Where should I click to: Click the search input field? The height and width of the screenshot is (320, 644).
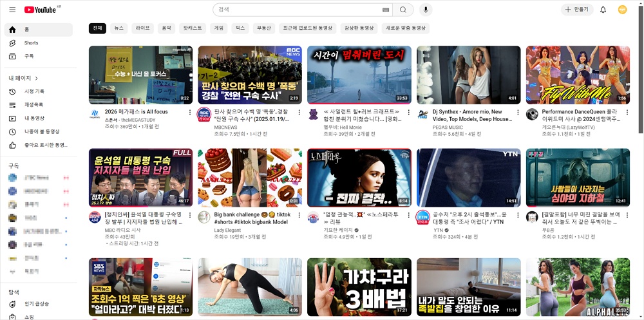click(300, 10)
